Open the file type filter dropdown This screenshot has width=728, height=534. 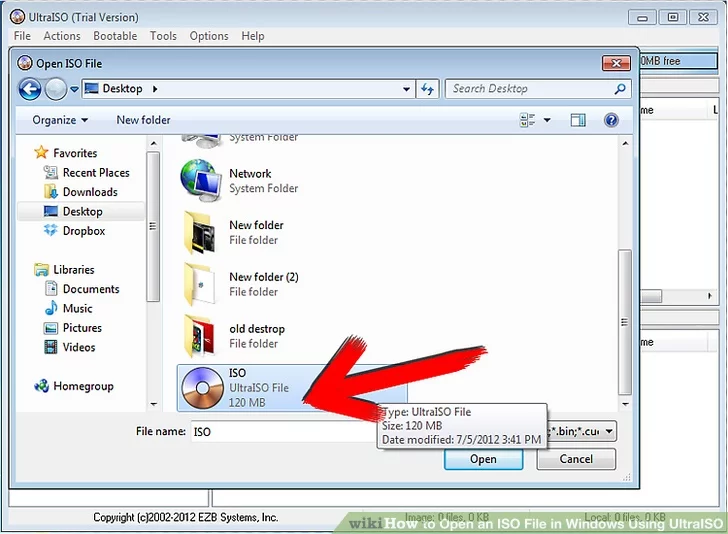609,431
